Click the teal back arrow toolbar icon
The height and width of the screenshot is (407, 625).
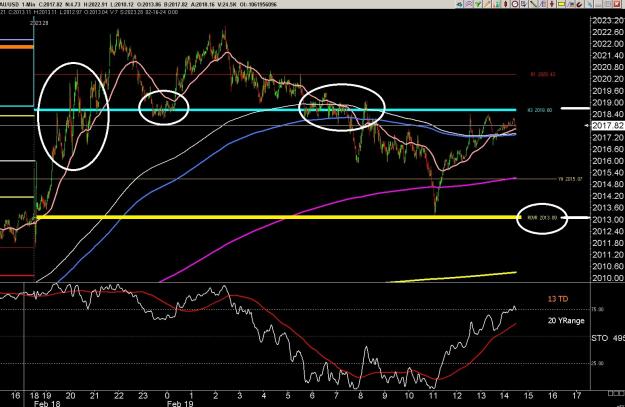click(460, 4)
